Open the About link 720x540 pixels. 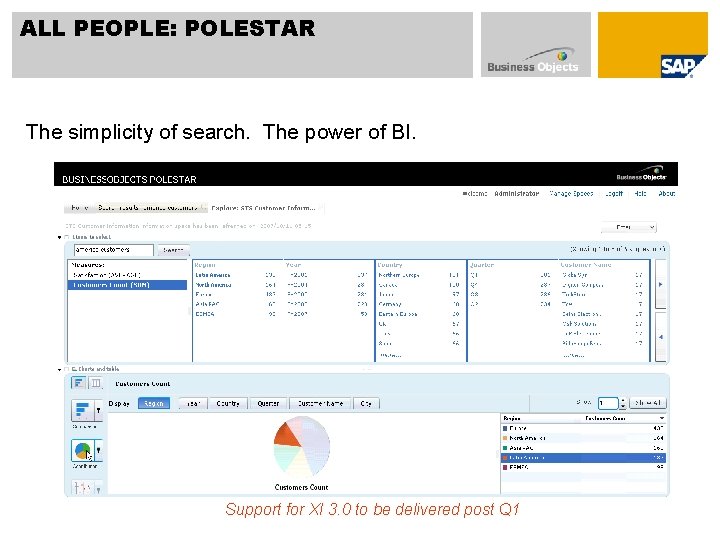(x=666, y=193)
